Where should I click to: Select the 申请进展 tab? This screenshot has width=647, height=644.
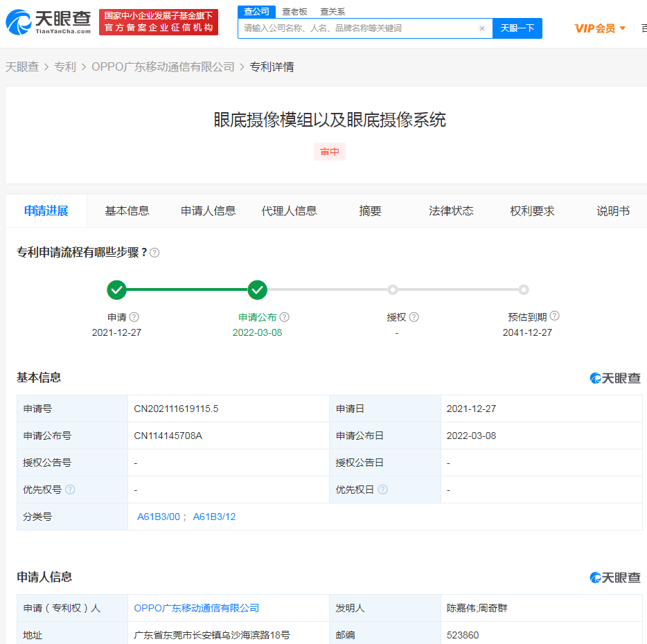(x=46, y=211)
